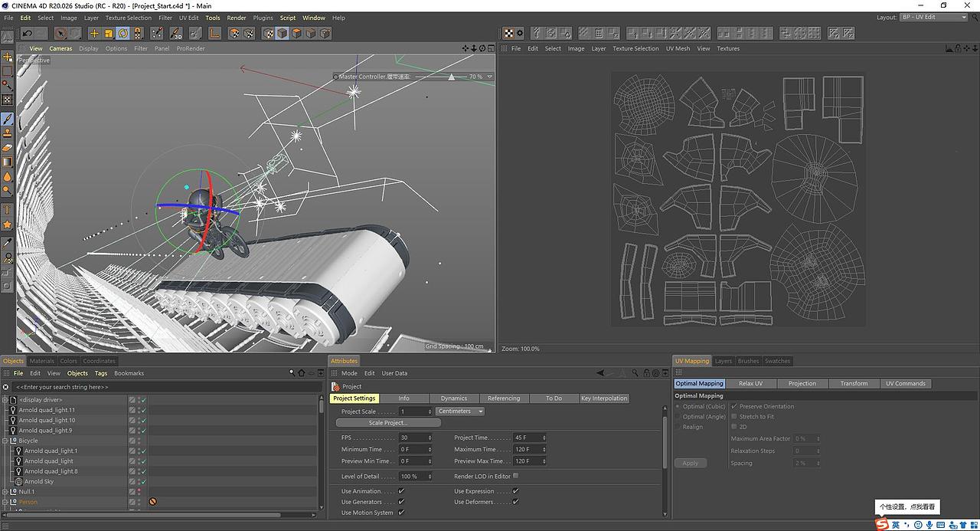Activate the Scale tool icon
Viewport: 980px width, 531px height.
[x=109, y=33]
